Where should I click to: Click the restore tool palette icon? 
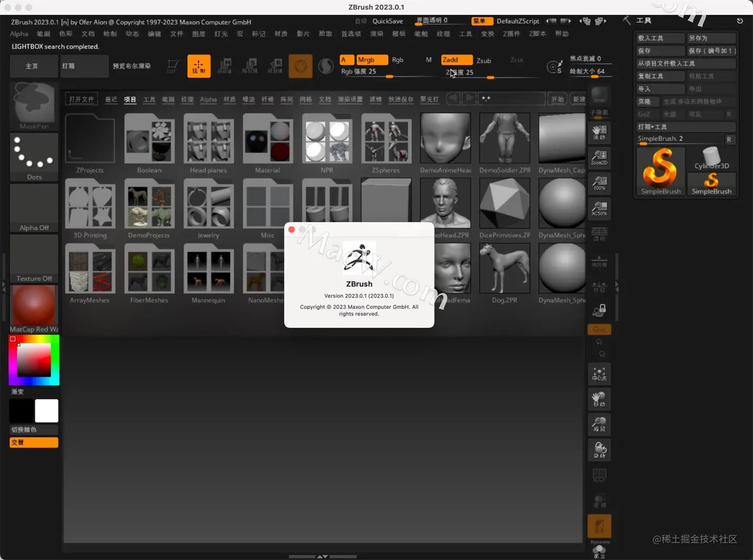(x=740, y=21)
